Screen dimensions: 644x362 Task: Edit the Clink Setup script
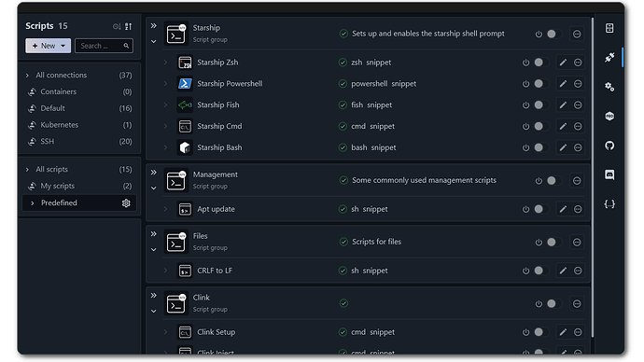tap(563, 332)
